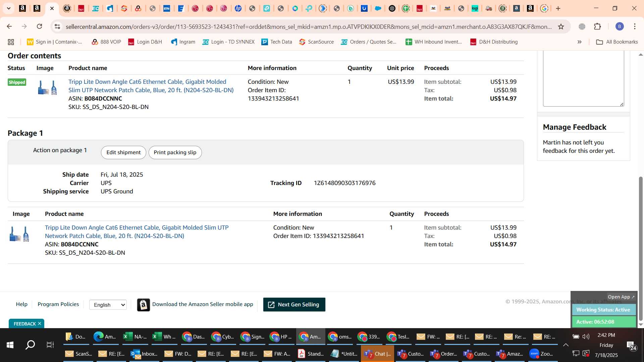Image resolution: width=644 pixels, height=362 pixels.
Task: Switch to the Google tab
Action: (x=544, y=8)
